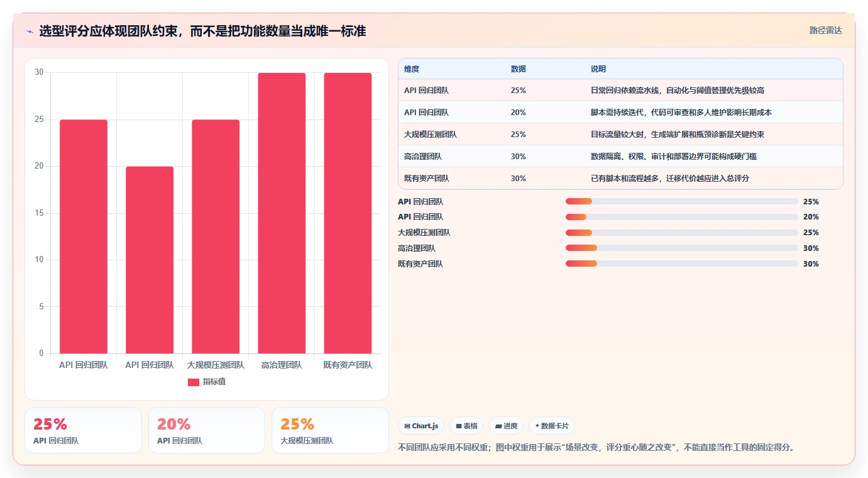Click the 既有资产团队 bar in the chart
This screenshot has height=478, width=868.
coord(348,213)
